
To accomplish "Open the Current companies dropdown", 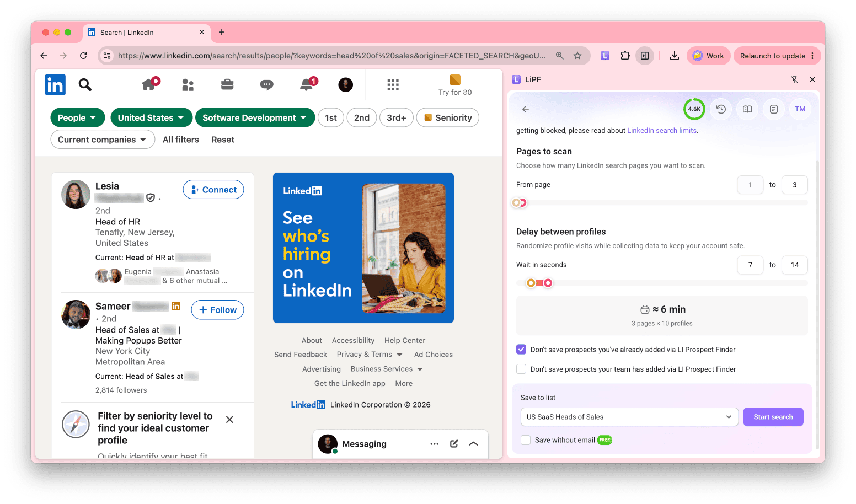I will pos(103,140).
